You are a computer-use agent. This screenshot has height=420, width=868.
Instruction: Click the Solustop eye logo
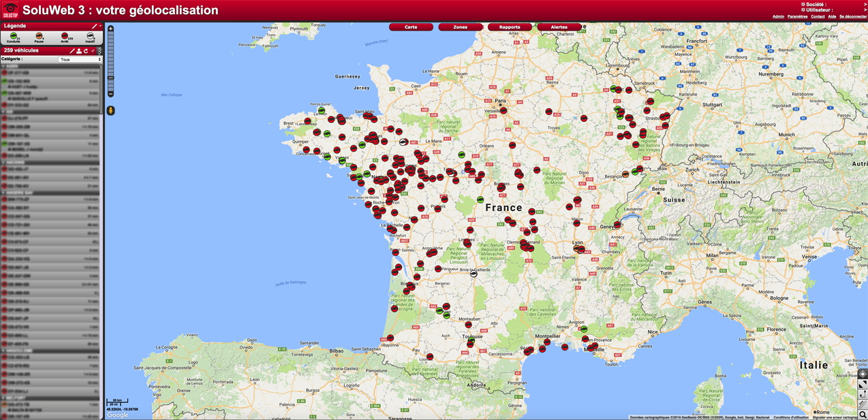[10, 10]
